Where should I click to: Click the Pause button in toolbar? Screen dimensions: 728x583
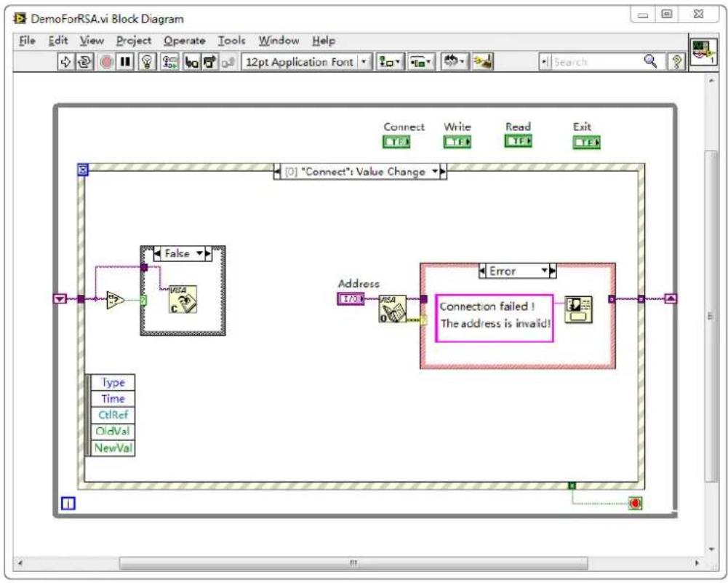(x=125, y=62)
